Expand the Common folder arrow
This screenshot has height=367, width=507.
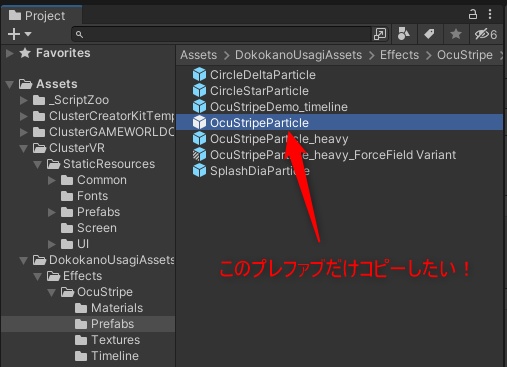point(51,180)
